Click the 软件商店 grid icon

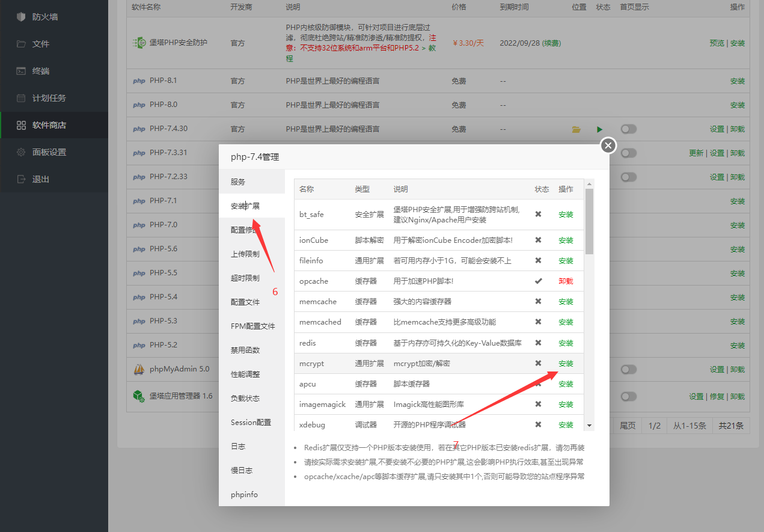21,125
